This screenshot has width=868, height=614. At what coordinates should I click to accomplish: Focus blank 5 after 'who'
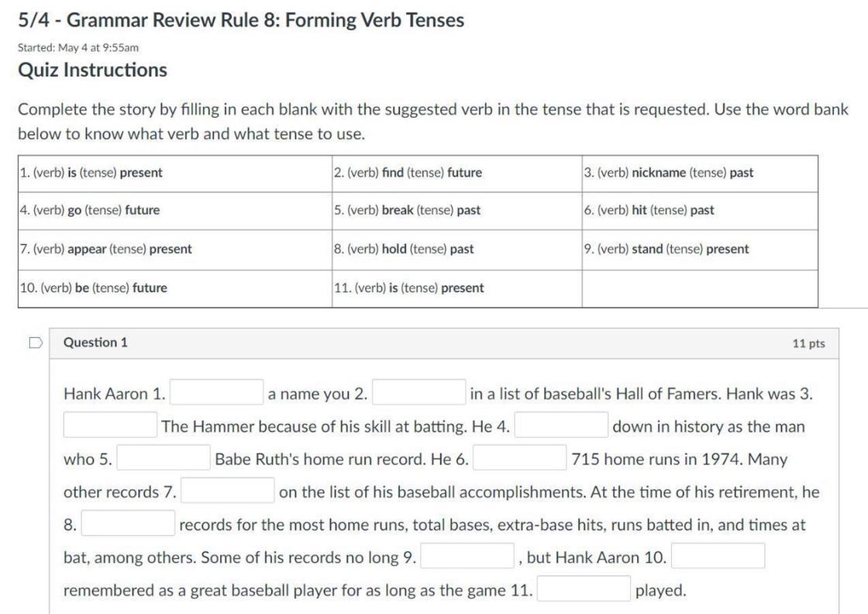click(164, 458)
